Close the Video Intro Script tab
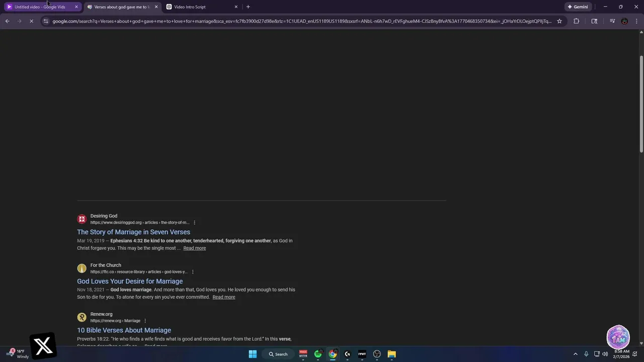644x362 pixels. (x=236, y=7)
